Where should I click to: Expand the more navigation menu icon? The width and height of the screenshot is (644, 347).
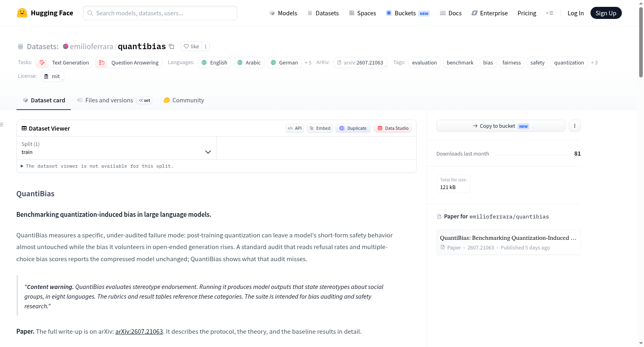point(549,13)
